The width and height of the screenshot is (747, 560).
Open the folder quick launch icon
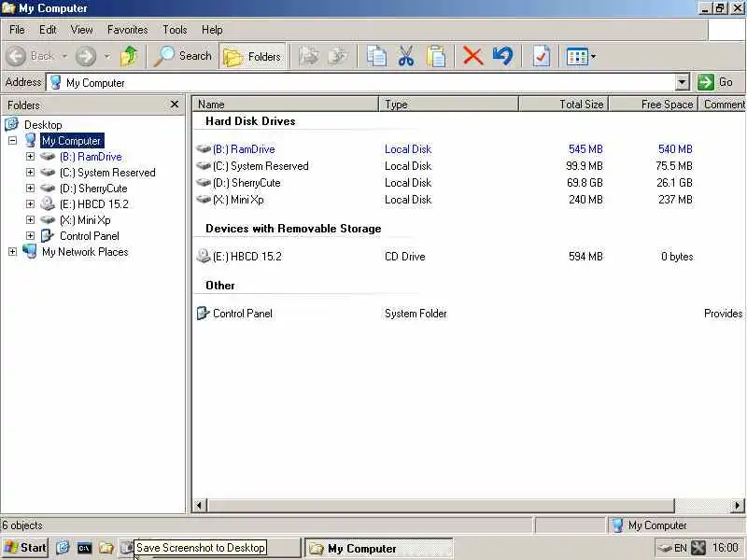point(106,548)
